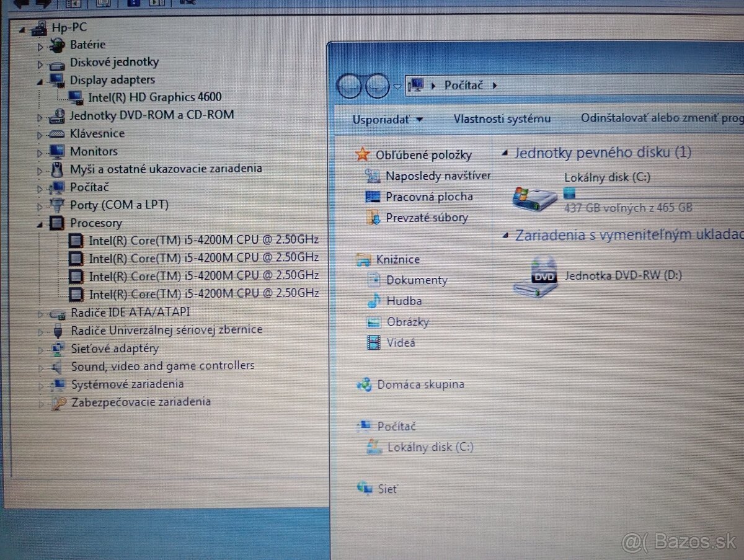Open the Dokumenty library

[417, 280]
